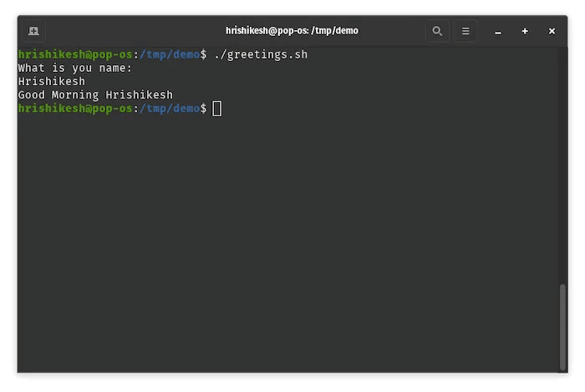Minimize the terminal window
The height and width of the screenshot is (392, 585).
pyautogui.click(x=498, y=31)
